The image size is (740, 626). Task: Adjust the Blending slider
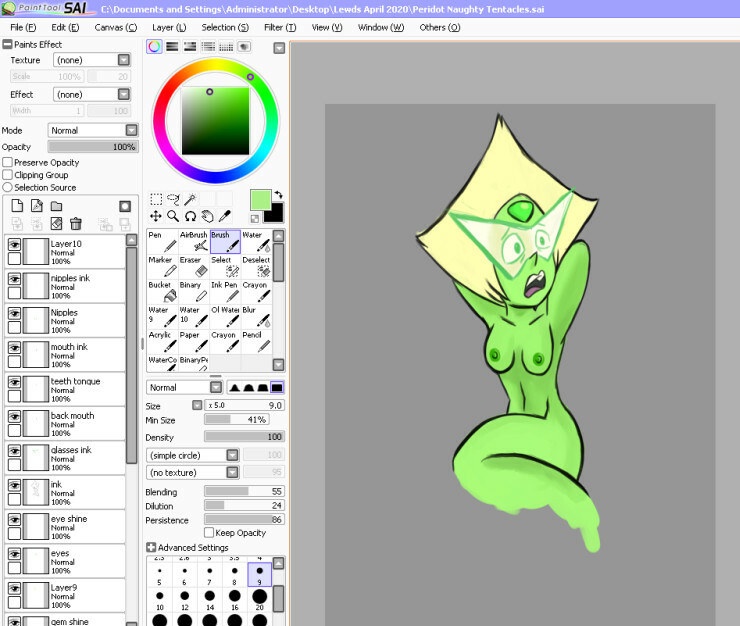point(244,491)
